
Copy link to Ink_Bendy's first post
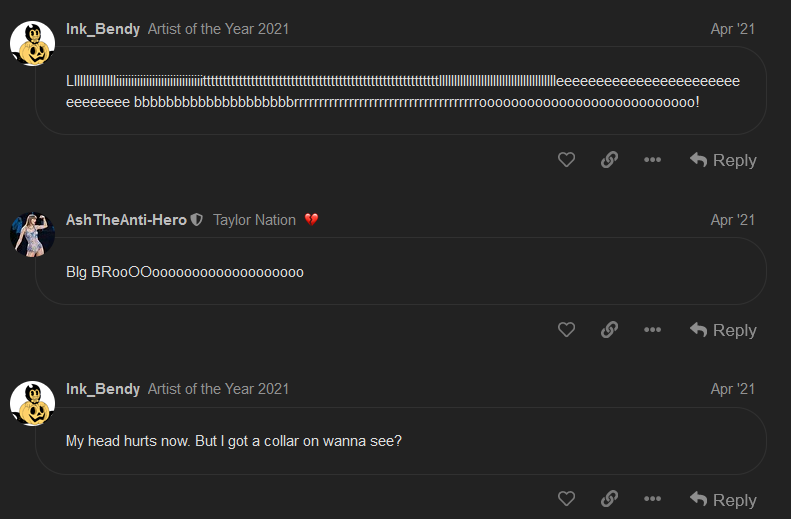coord(609,160)
